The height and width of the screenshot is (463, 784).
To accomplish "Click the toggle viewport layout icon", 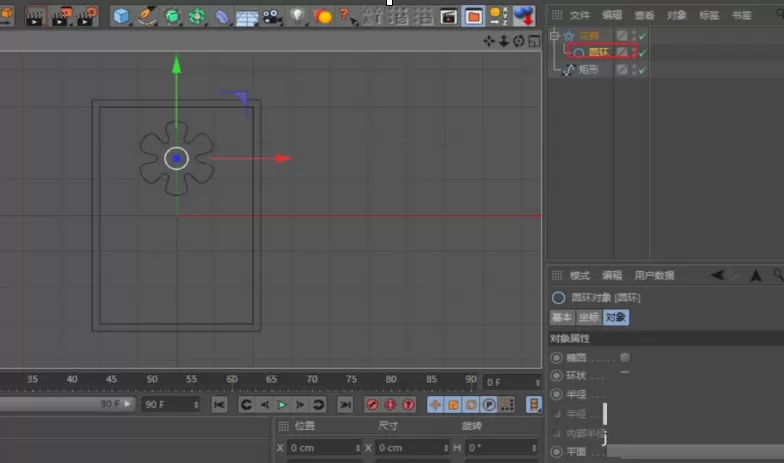I will click(x=534, y=41).
